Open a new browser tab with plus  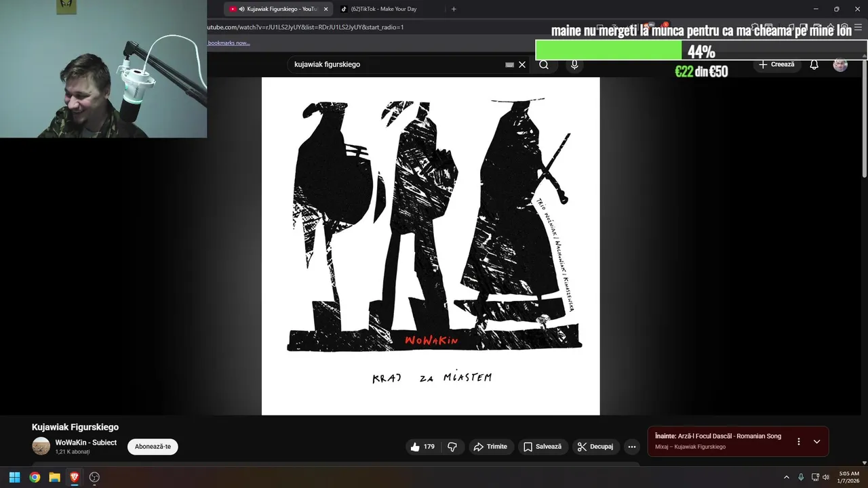point(454,9)
